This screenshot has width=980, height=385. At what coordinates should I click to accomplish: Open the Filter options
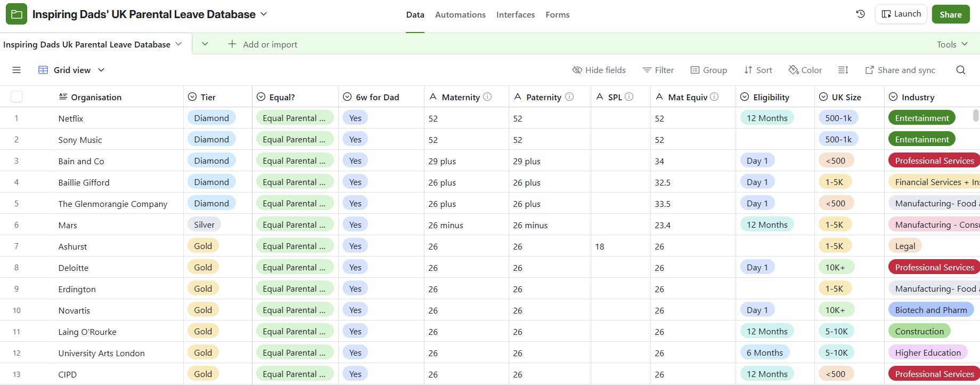click(658, 70)
